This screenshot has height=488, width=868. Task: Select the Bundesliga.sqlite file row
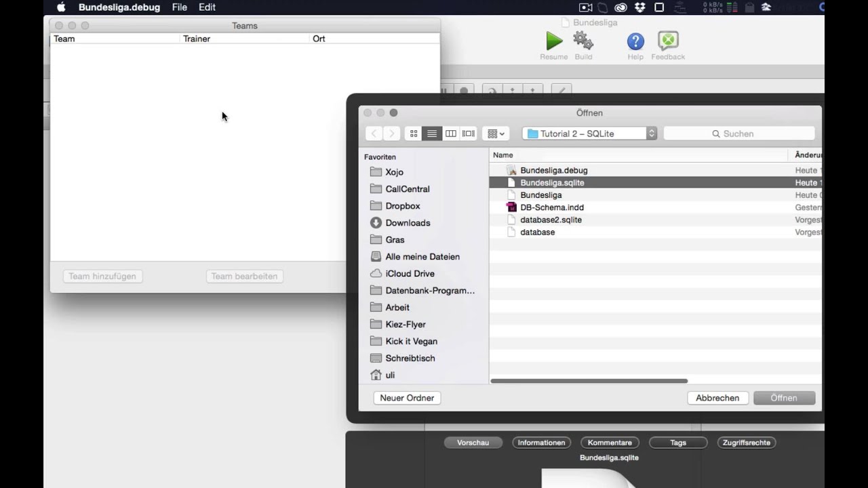coord(655,183)
